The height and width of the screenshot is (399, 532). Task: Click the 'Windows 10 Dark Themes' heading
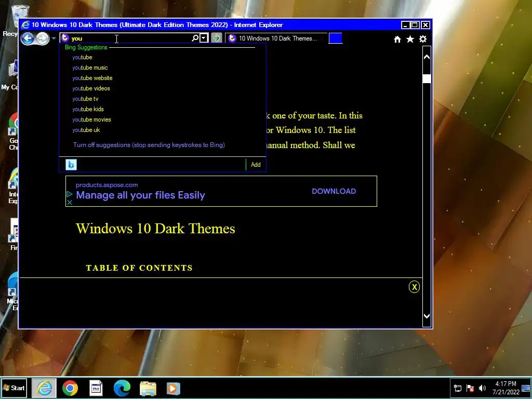tap(155, 229)
